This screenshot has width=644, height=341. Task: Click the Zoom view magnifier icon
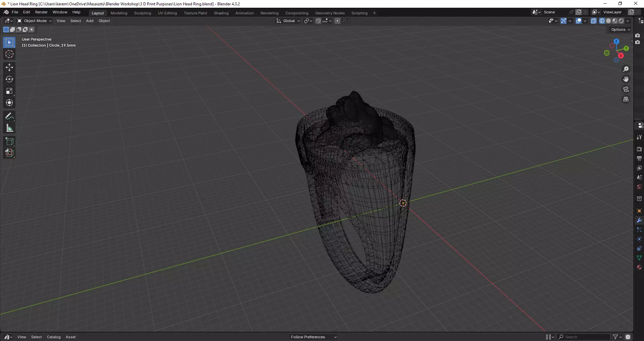(626, 69)
